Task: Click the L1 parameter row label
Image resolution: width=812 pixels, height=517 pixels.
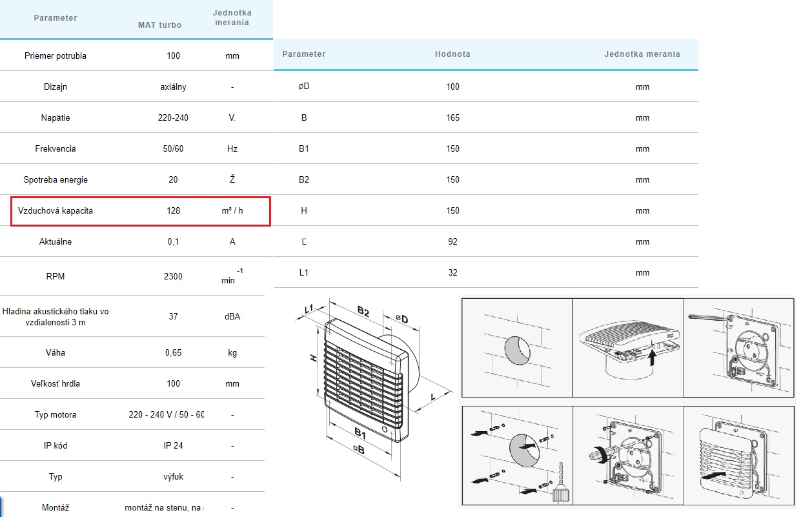Action: pyautogui.click(x=304, y=273)
